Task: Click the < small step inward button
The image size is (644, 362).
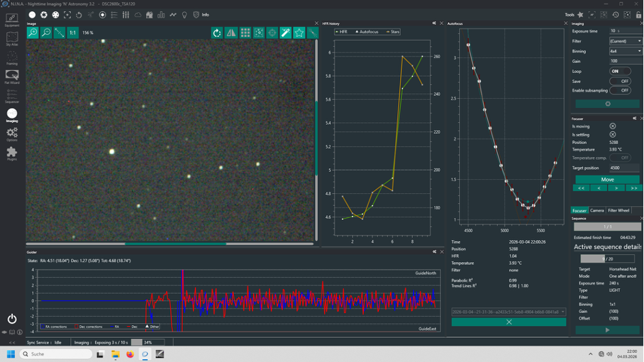Action: point(599,188)
